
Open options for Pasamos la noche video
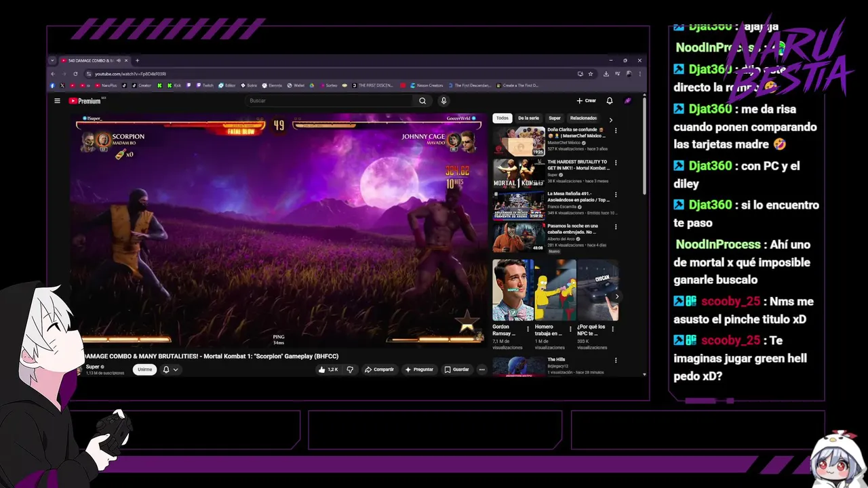pos(616,226)
